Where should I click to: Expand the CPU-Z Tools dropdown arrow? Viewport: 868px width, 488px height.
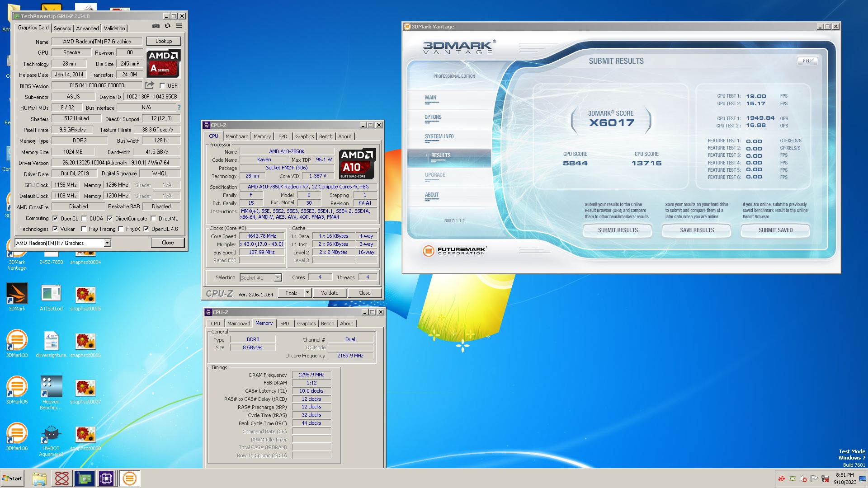click(307, 293)
